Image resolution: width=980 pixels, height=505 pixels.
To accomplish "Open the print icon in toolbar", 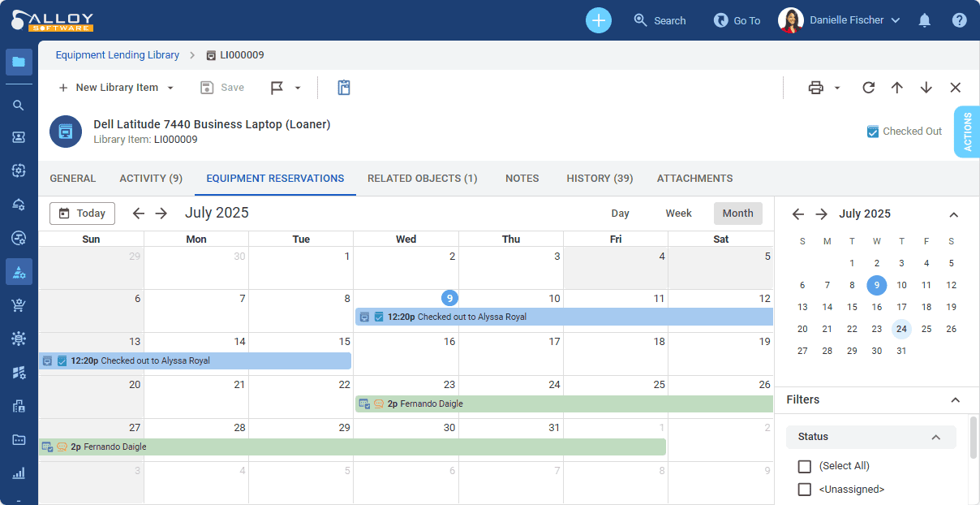I will coord(815,88).
